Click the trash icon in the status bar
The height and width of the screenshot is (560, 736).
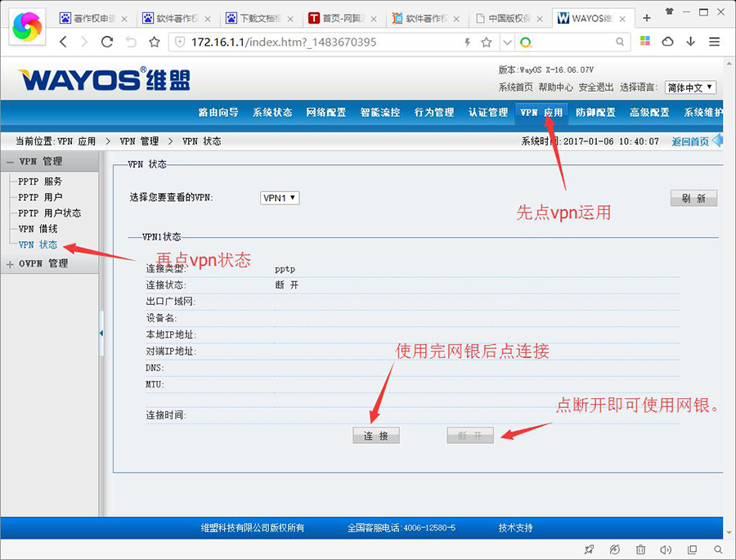pos(640,549)
